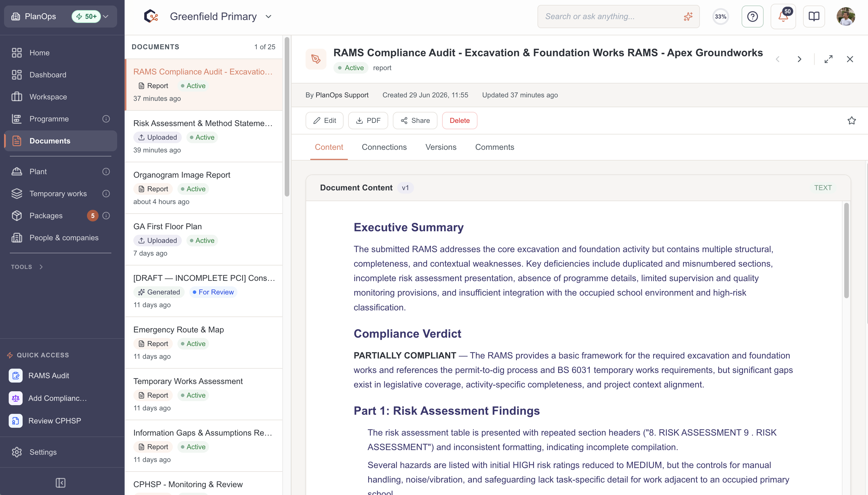The width and height of the screenshot is (868, 495).
Task: Open the Programme section
Action: (61, 119)
